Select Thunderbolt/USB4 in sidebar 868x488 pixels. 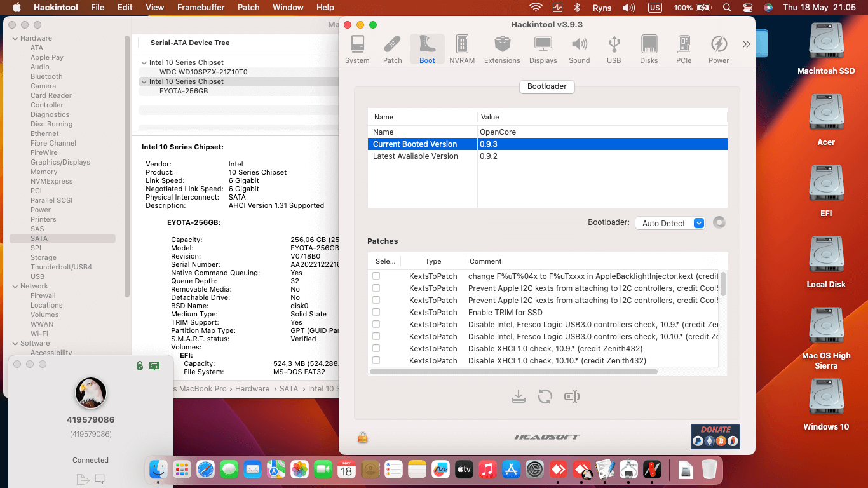[61, 267]
